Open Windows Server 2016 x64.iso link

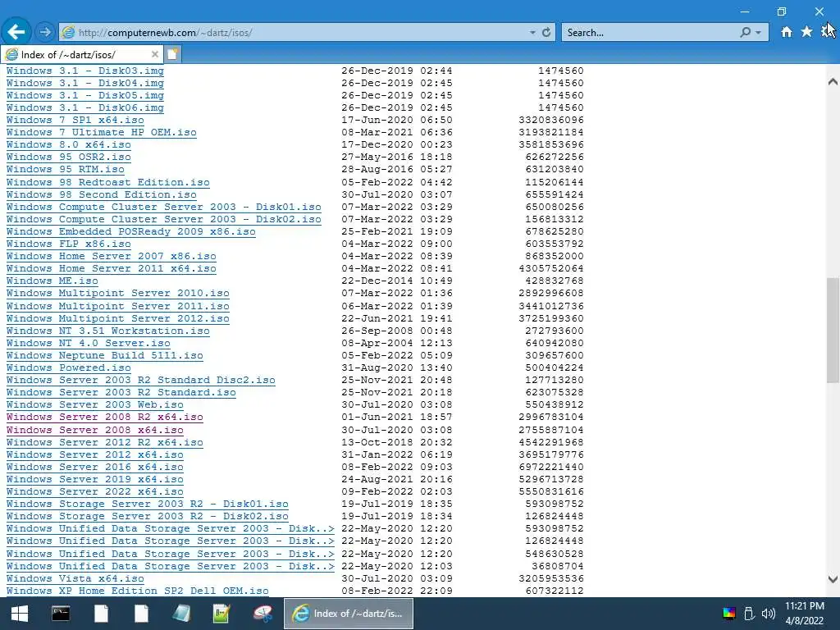coord(95,467)
